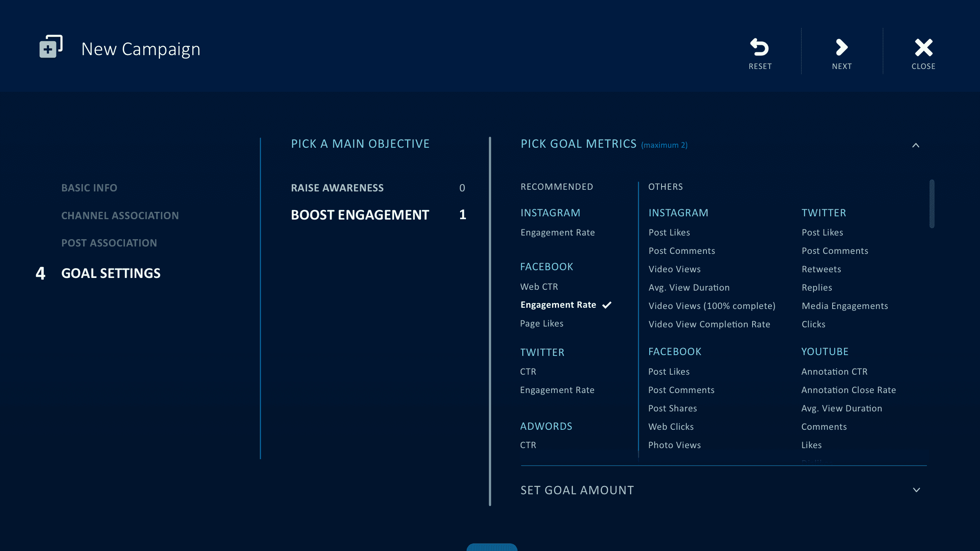Expand the Set Goal Amount section
The height and width of the screenshot is (551, 980).
tap(916, 490)
